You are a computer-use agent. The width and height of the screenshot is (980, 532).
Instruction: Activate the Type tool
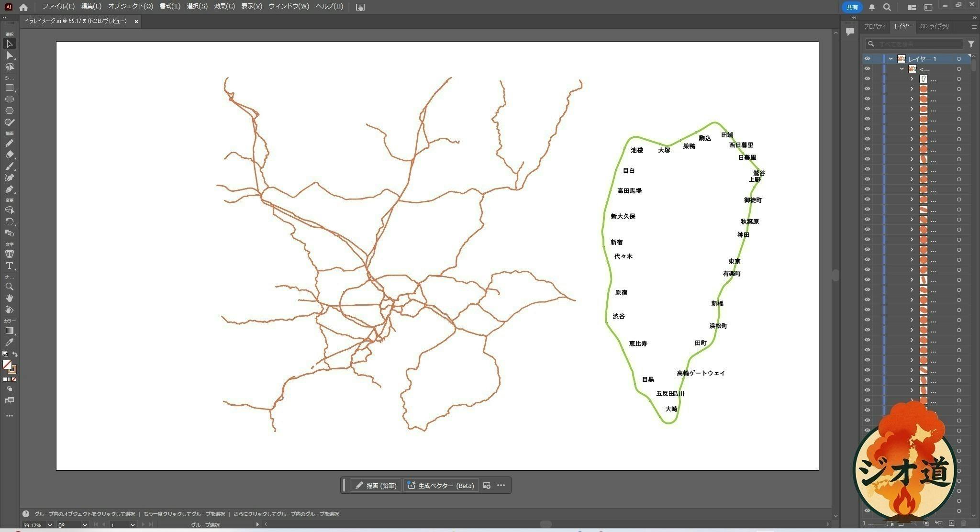point(10,266)
